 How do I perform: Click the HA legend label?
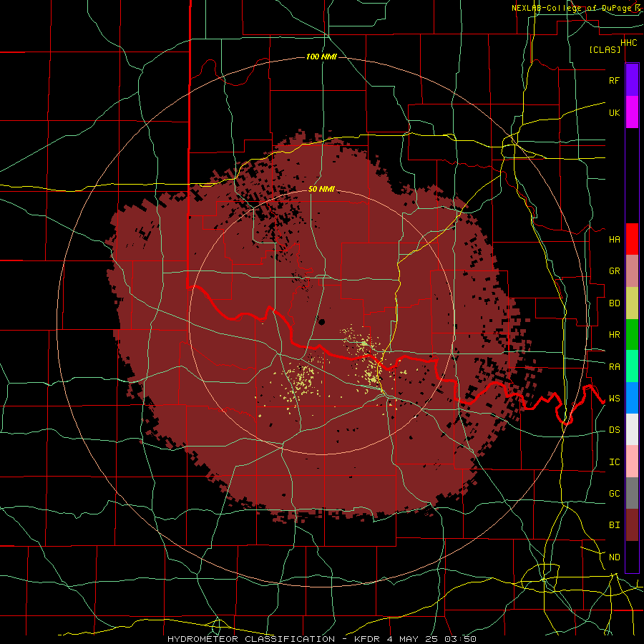[614, 239]
